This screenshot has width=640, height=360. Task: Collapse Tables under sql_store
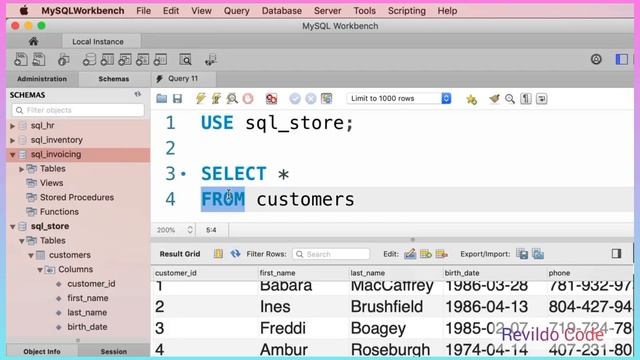pyautogui.click(x=22, y=241)
